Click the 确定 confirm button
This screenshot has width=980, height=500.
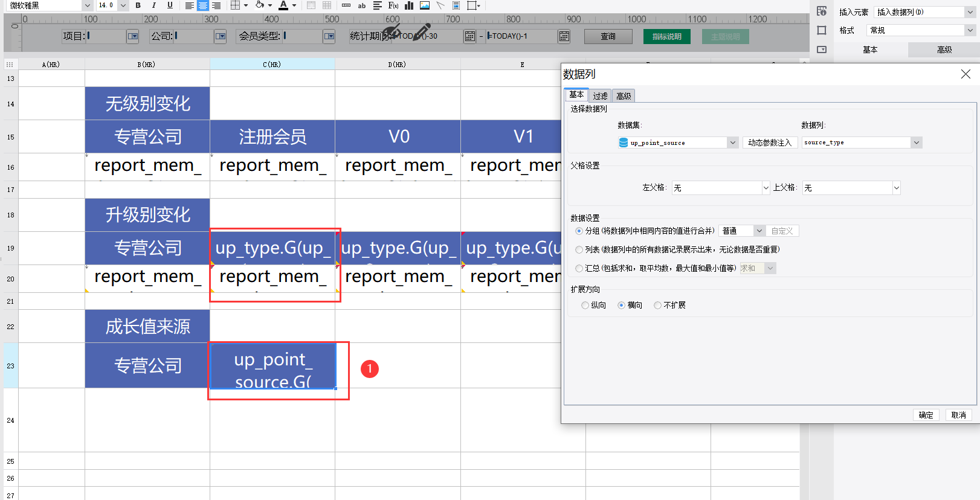coord(926,415)
